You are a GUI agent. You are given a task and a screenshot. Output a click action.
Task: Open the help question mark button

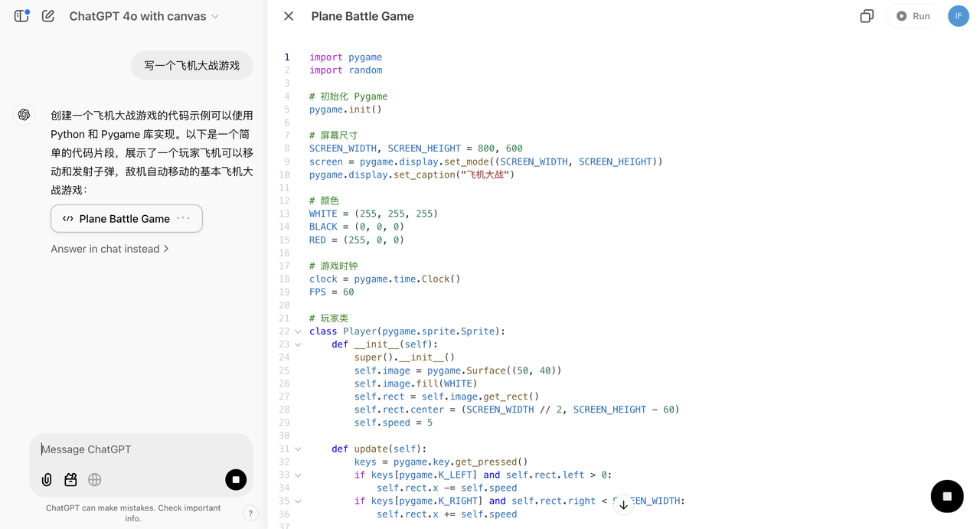pos(250,514)
